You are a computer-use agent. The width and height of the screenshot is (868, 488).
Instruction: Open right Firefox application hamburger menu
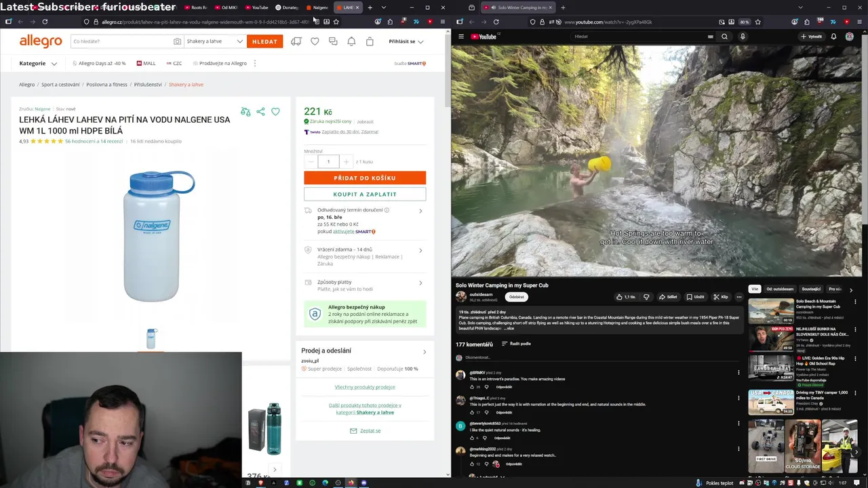[859, 22]
